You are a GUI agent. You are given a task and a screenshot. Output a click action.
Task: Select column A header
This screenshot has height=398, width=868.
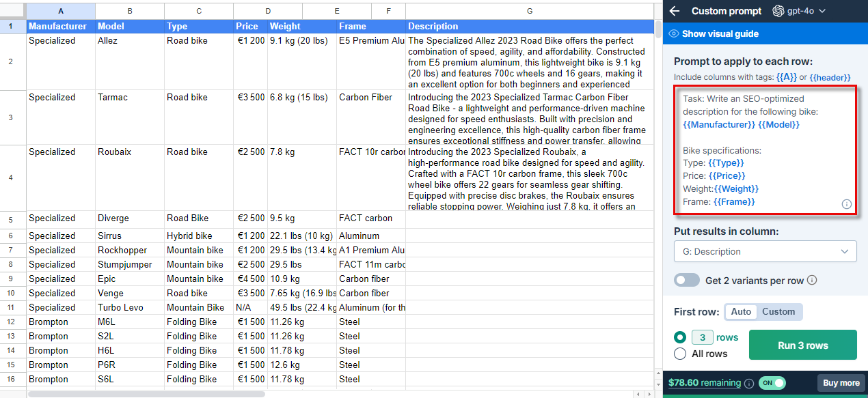(x=61, y=11)
